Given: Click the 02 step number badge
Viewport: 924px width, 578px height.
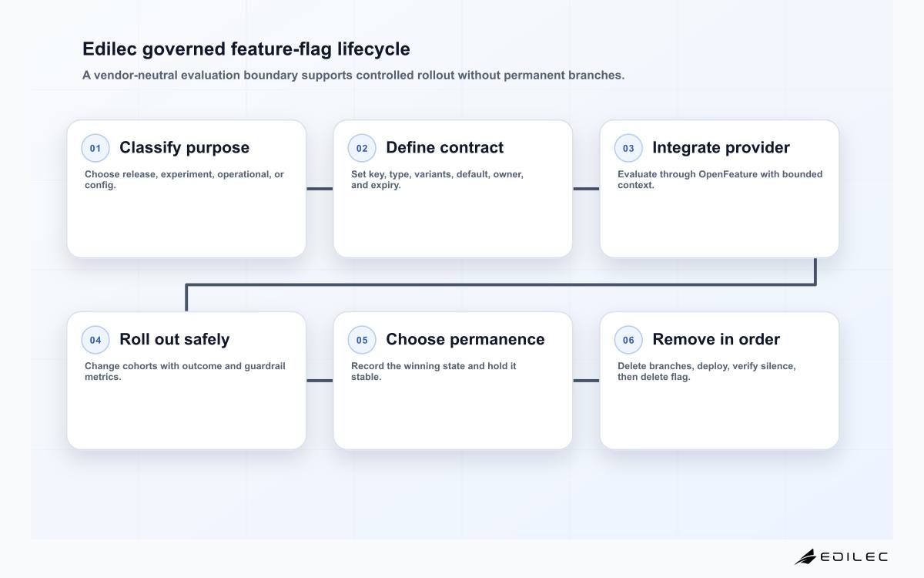Looking at the screenshot, I should 362,148.
